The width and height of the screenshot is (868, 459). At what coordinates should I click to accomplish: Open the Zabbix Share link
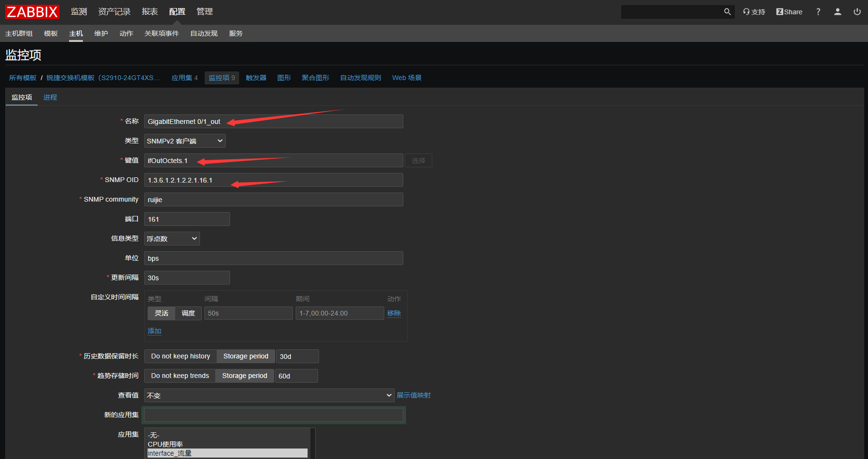(x=789, y=12)
